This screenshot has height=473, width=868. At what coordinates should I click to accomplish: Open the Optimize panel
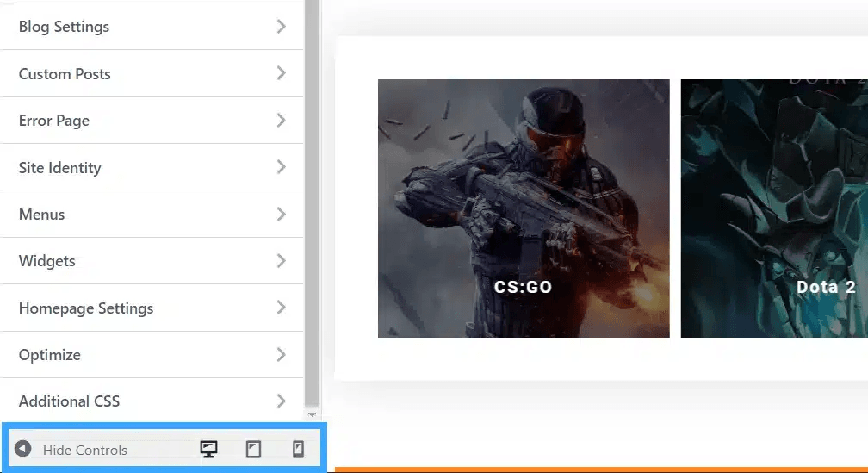tap(152, 355)
